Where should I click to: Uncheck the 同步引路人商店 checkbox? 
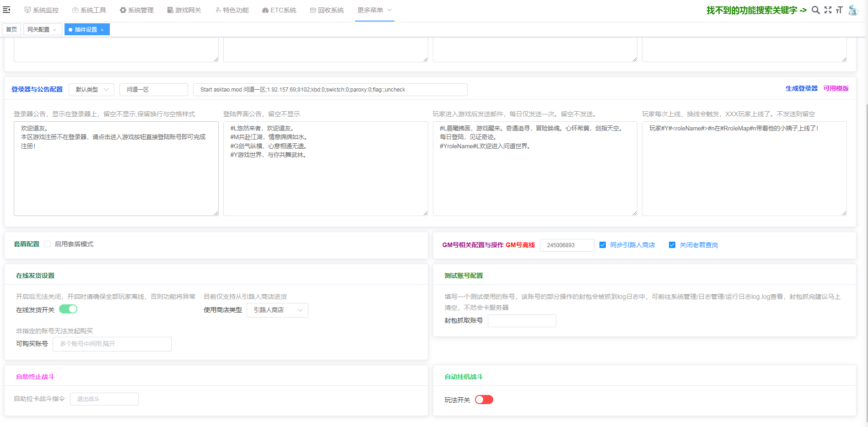click(x=603, y=245)
